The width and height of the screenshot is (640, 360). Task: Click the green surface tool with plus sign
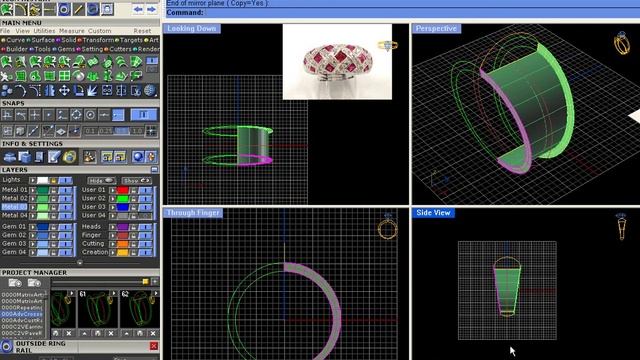pyautogui.click(x=64, y=62)
